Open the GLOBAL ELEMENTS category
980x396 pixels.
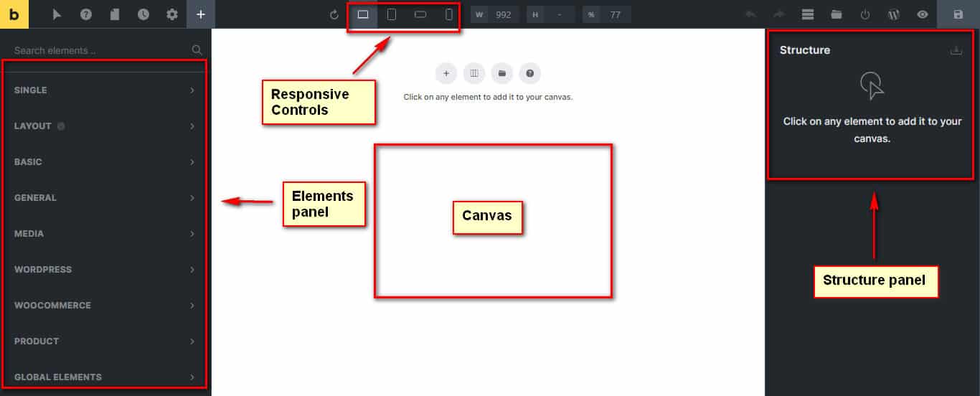coord(104,377)
